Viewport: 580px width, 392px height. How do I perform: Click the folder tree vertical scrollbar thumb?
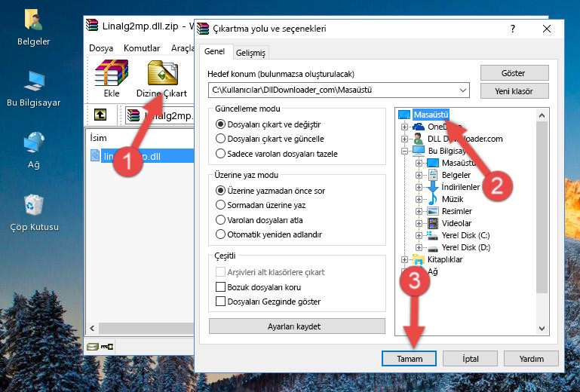[x=542, y=207]
